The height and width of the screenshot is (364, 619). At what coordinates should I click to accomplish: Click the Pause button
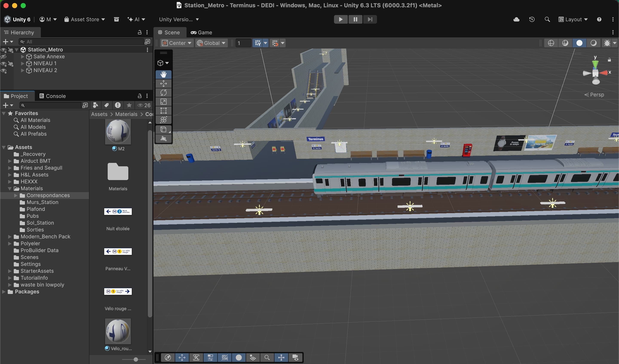[x=355, y=19]
